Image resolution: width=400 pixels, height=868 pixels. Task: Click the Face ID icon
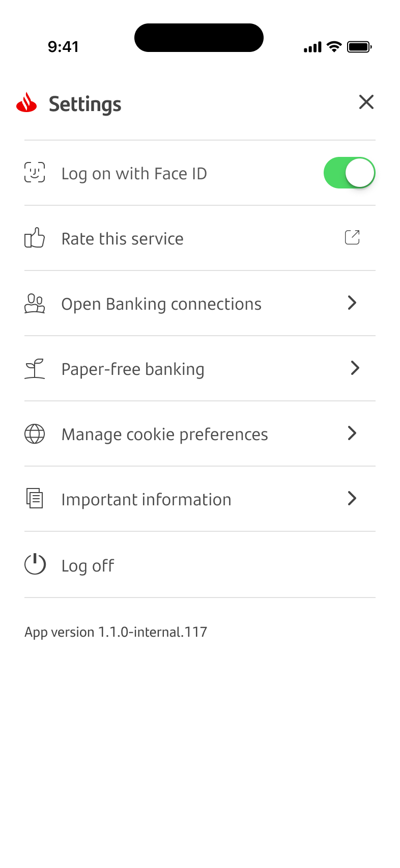pyautogui.click(x=35, y=173)
